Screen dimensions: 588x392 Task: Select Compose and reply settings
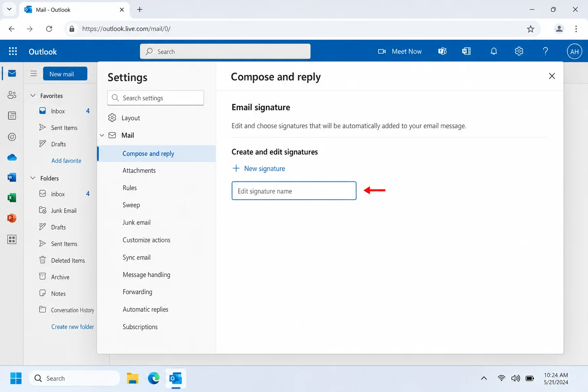tap(157, 154)
